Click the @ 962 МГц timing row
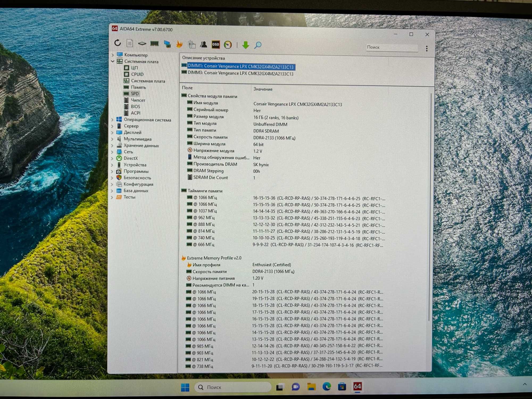 coord(286,218)
